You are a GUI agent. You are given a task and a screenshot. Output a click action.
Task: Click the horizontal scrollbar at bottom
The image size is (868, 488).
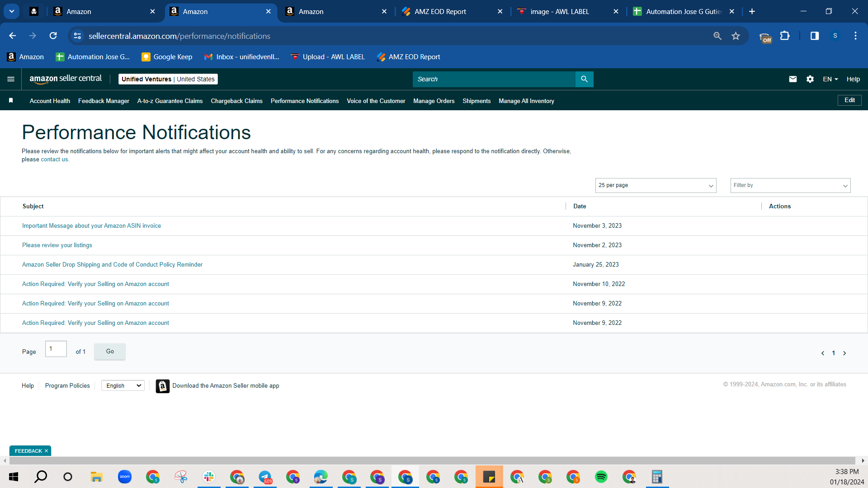pyautogui.click(x=432, y=460)
